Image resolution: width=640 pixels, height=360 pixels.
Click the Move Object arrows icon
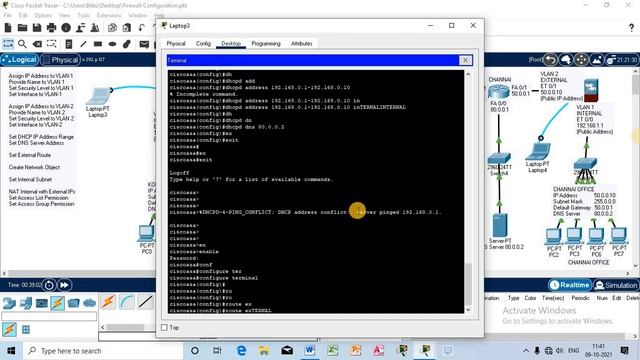coord(581,60)
